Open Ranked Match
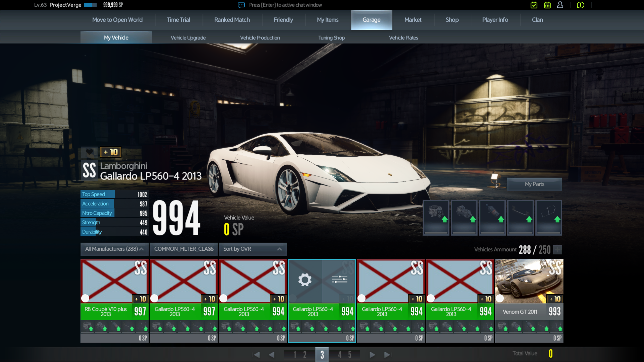 (x=232, y=20)
